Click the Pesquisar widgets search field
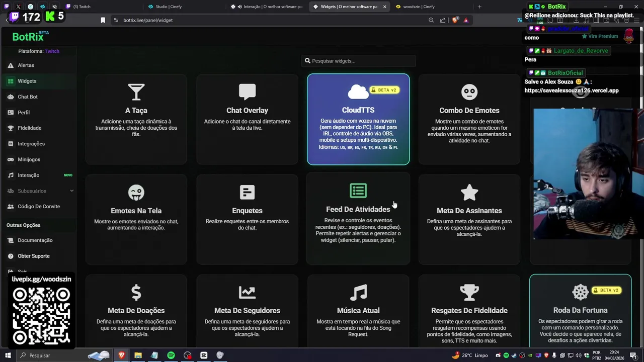 358,61
